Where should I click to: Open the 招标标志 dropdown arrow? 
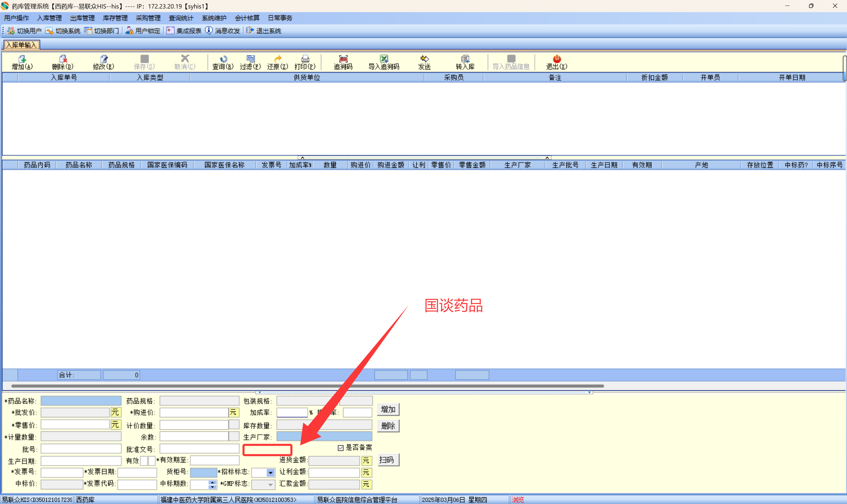[x=270, y=473]
